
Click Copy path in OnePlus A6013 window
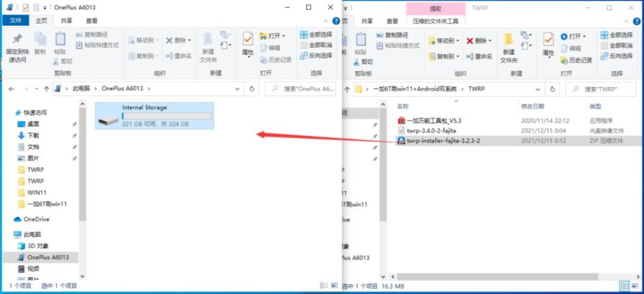pos(92,35)
